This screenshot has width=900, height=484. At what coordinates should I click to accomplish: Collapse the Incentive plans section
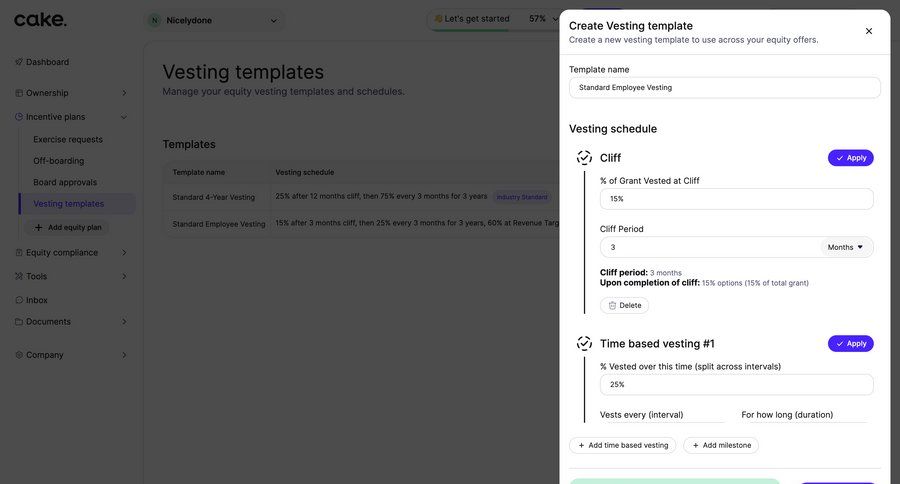coord(124,117)
